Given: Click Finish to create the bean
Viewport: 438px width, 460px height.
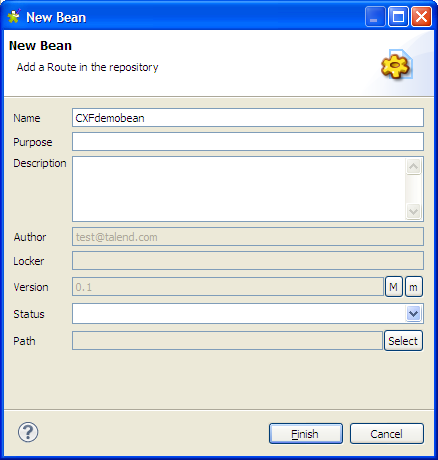Looking at the screenshot, I should [x=306, y=434].
